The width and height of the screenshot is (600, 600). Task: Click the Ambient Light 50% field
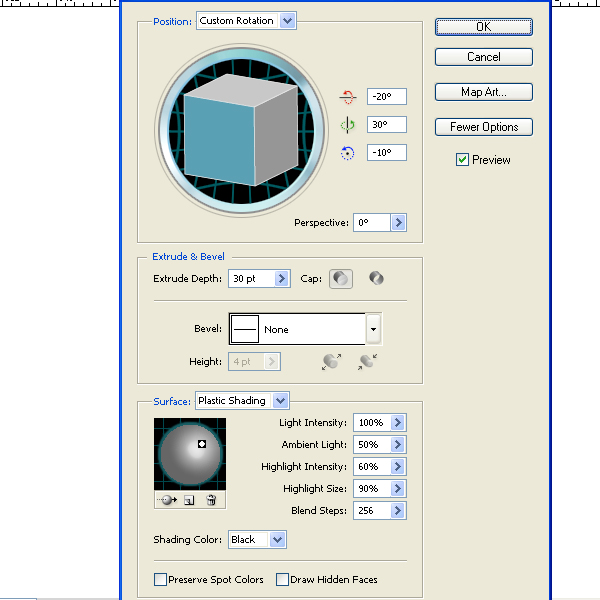(x=372, y=444)
